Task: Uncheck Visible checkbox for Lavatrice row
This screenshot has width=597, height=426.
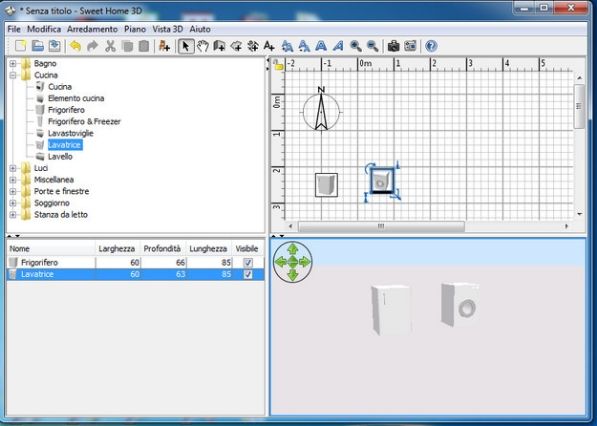Action: tap(248, 274)
